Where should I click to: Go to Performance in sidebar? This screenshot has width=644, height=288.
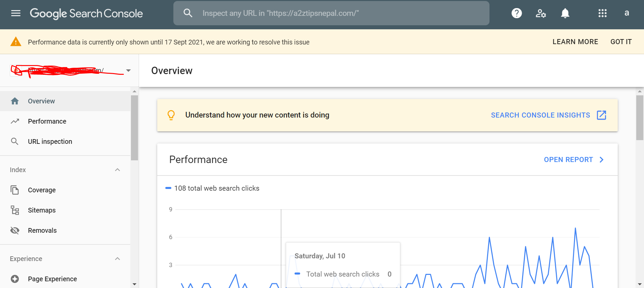click(x=47, y=121)
